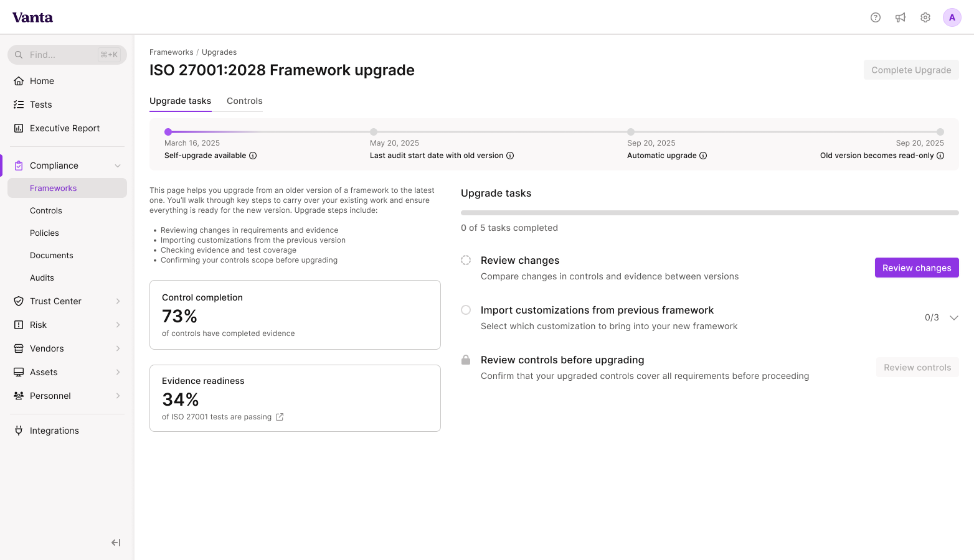Expand the Trust Center chevron
The image size is (974, 560).
coord(118,301)
